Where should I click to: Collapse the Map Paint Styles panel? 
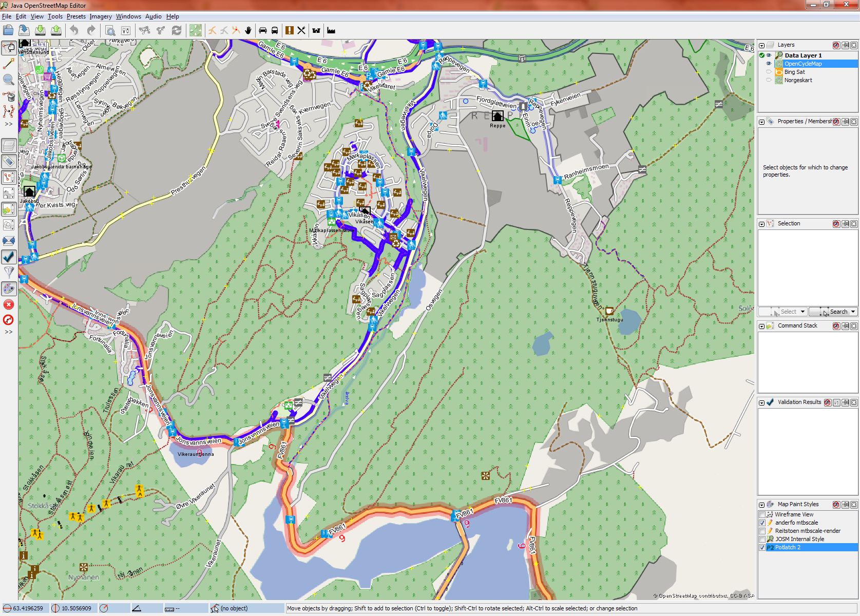point(762,505)
